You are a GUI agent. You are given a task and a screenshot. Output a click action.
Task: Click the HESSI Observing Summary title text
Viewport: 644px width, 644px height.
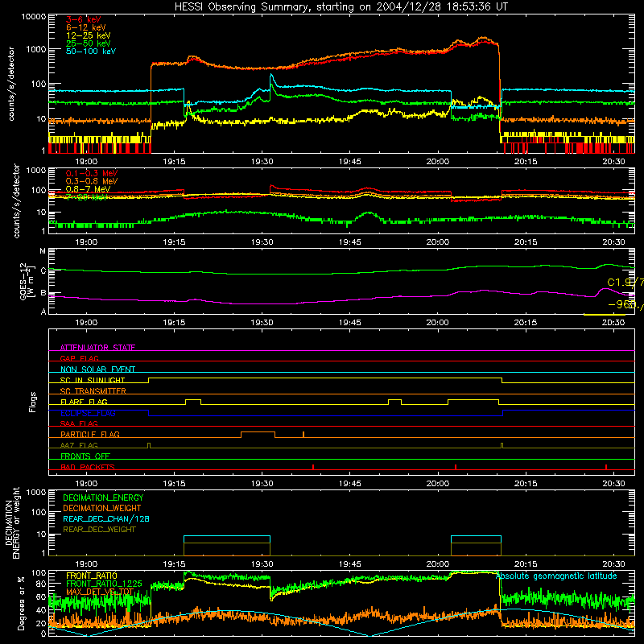tap(341, 6)
